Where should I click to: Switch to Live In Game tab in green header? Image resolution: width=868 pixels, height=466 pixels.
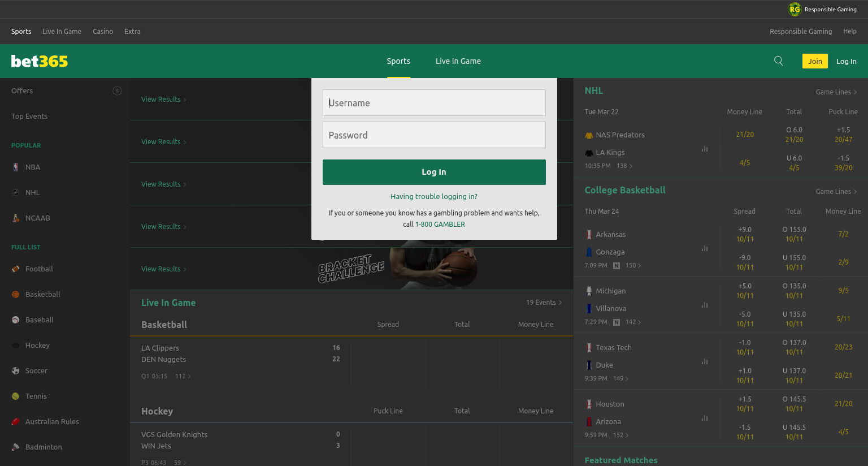pyautogui.click(x=458, y=61)
